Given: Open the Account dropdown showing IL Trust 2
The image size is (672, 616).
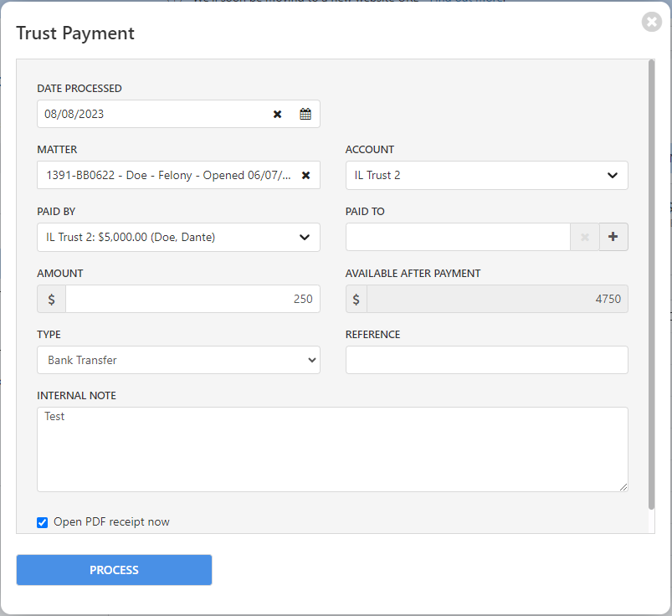Looking at the screenshot, I should tap(486, 175).
